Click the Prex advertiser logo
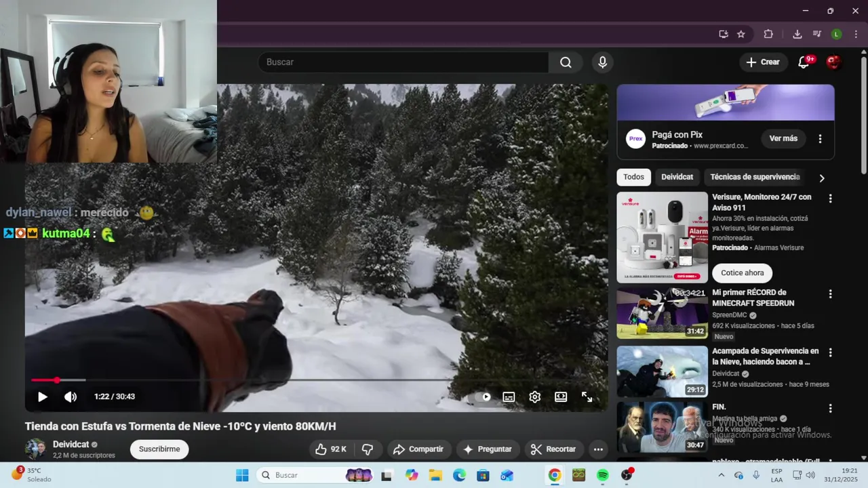The width and height of the screenshot is (868, 488). [635, 138]
